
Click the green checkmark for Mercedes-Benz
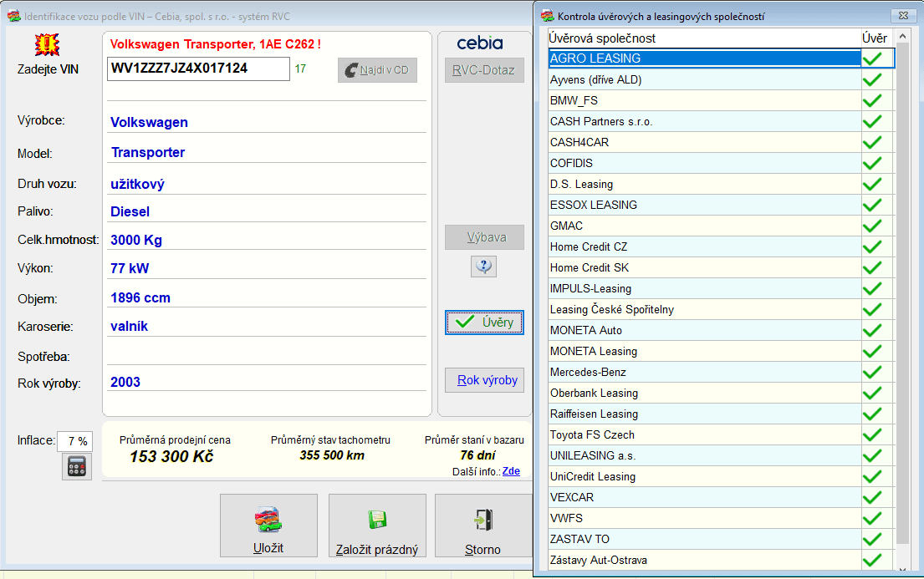pyautogui.click(x=872, y=373)
